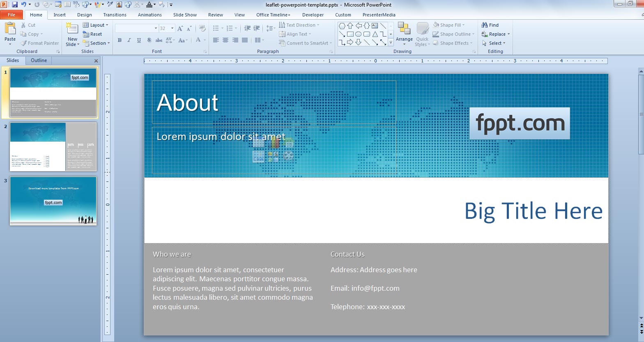Expand the font size combo box
The image size is (644, 342).
click(x=172, y=28)
